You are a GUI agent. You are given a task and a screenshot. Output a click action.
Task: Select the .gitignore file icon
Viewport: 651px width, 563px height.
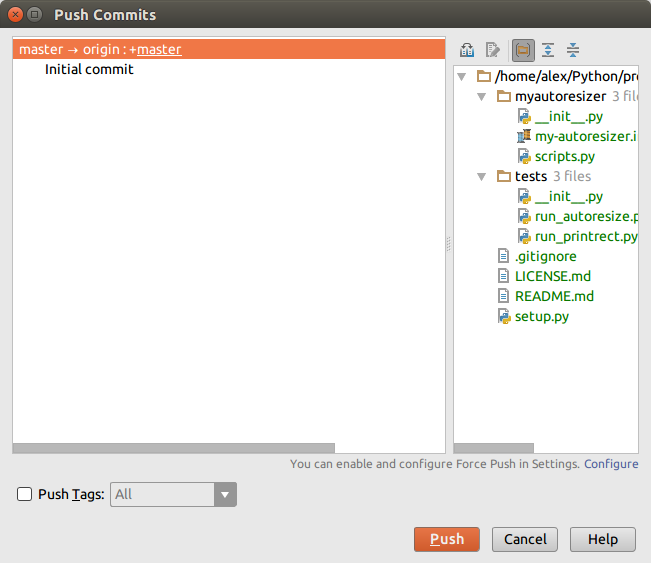(x=503, y=256)
